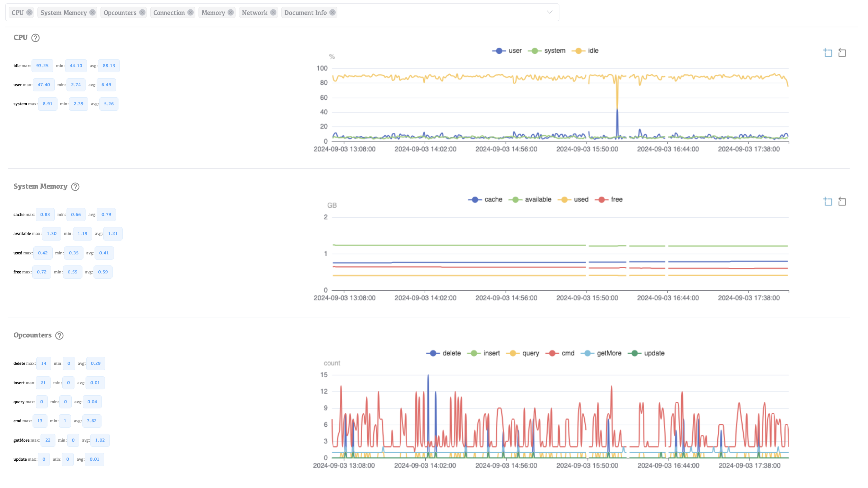Reset zoom on the CPU chart

tap(842, 53)
